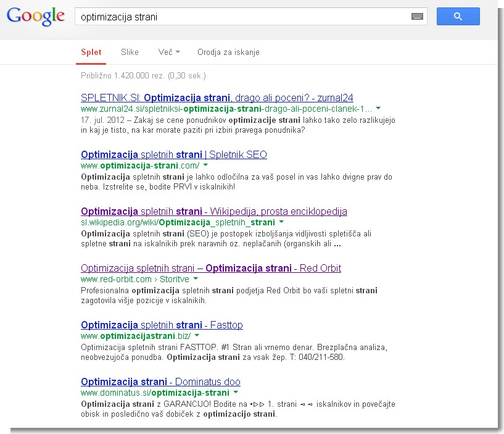The height and width of the screenshot is (434, 504).
Task: Click the www.optimizacija-strani.com URL text
Action: 140,165
